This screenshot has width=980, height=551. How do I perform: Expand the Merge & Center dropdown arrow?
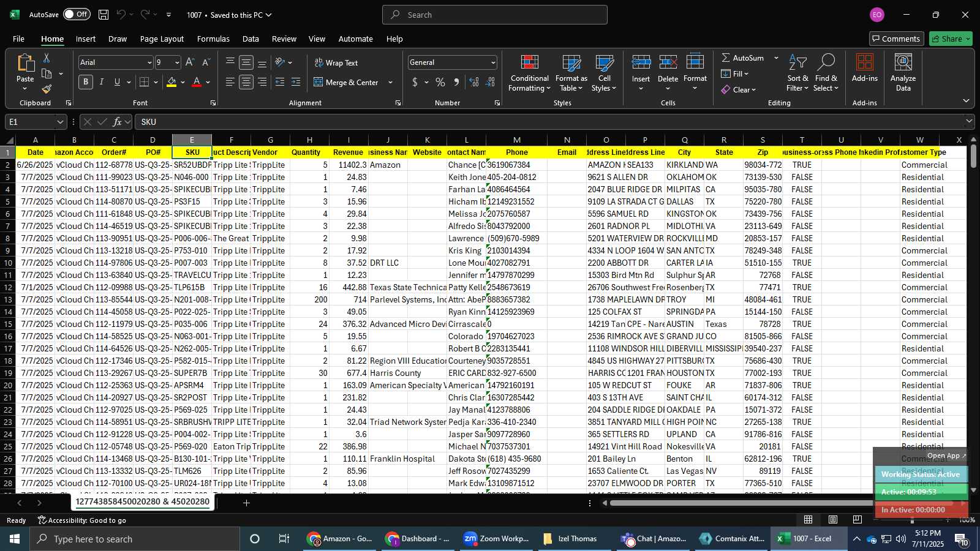[x=390, y=83]
